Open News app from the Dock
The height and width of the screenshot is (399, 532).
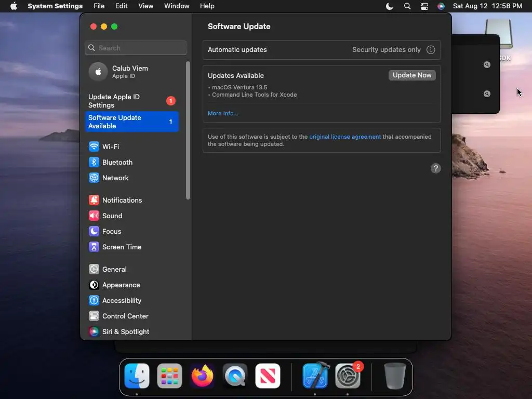tap(268, 376)
